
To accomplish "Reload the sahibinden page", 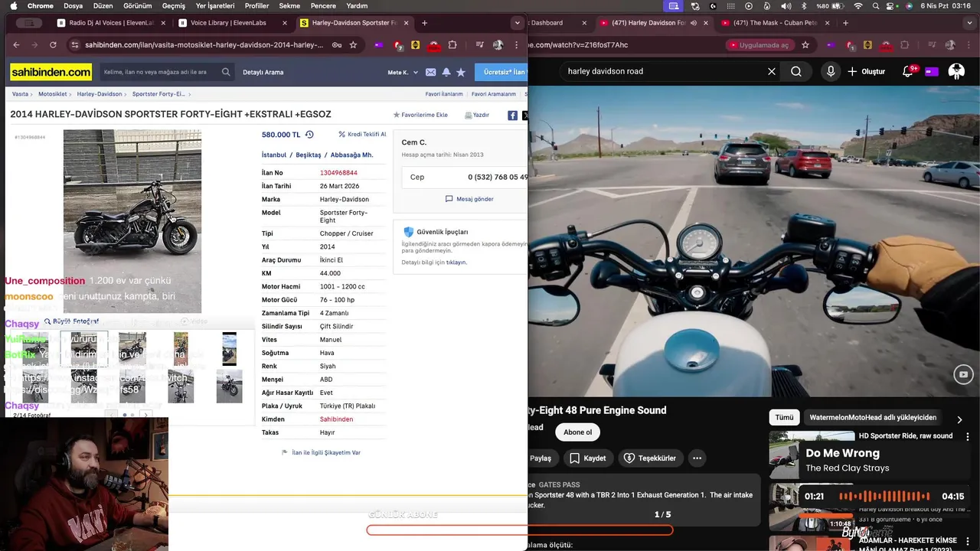I will pyautogui.click(x=53, y=45).
